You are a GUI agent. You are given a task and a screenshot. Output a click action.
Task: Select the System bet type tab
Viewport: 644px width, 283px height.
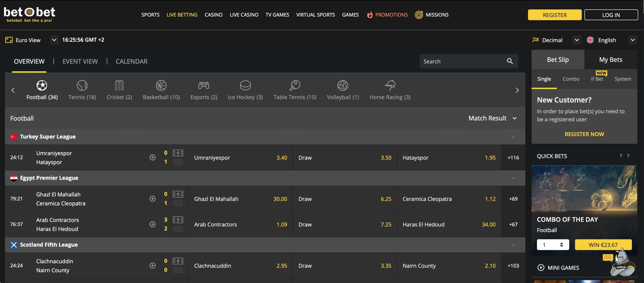pos(623,79)
